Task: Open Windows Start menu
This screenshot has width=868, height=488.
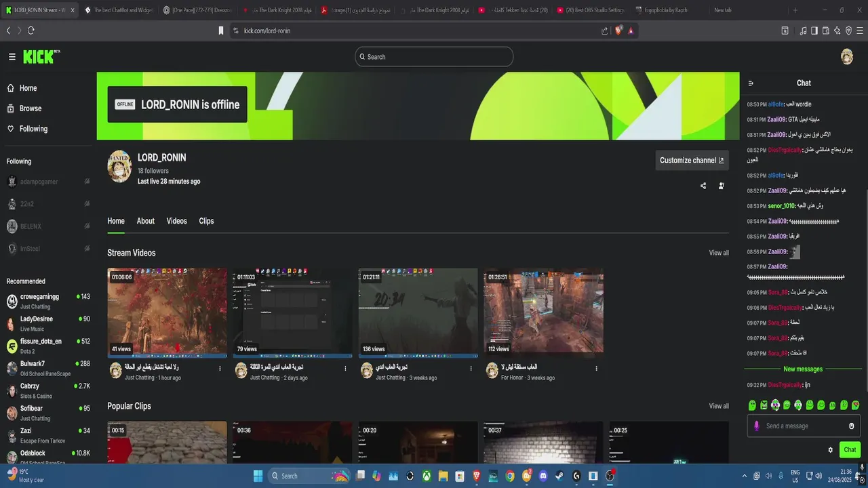Action: point(258,476)
